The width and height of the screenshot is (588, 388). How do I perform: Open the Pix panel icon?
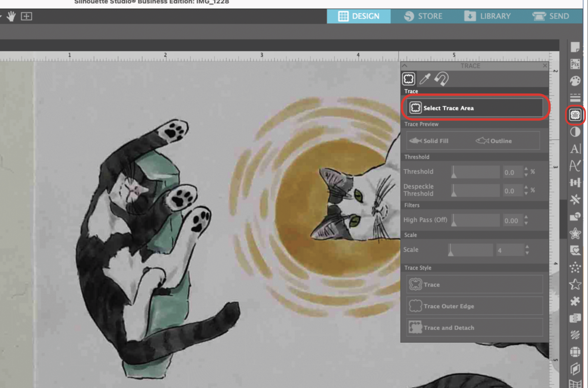pos(575,64)
